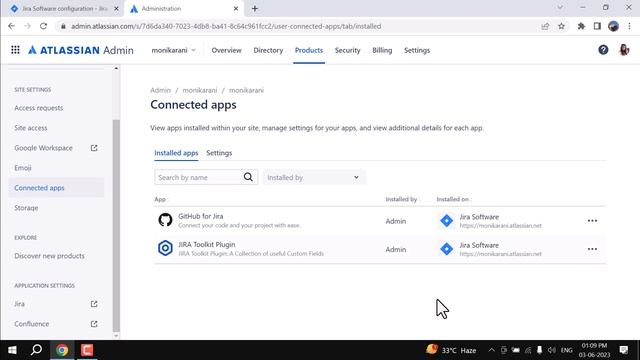Open Storage in sidebar
This screenshot has width=640, height=360.
pyautogui.click(x=26, y=208)
